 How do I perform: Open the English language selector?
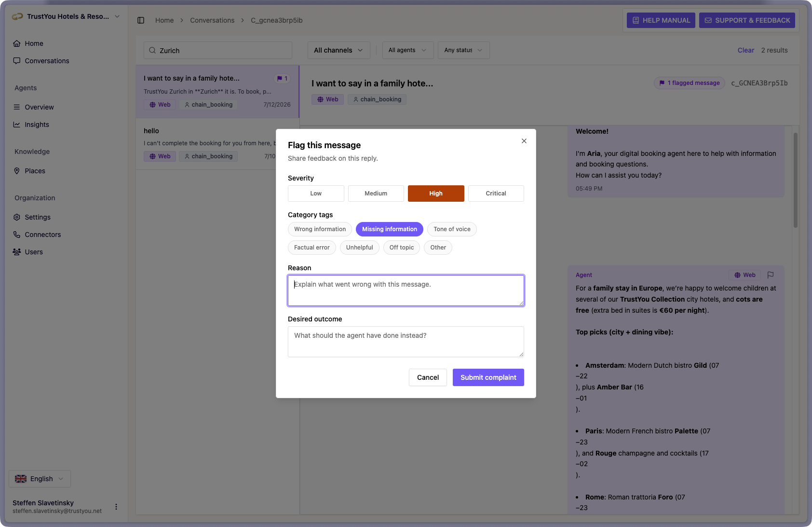40,479
